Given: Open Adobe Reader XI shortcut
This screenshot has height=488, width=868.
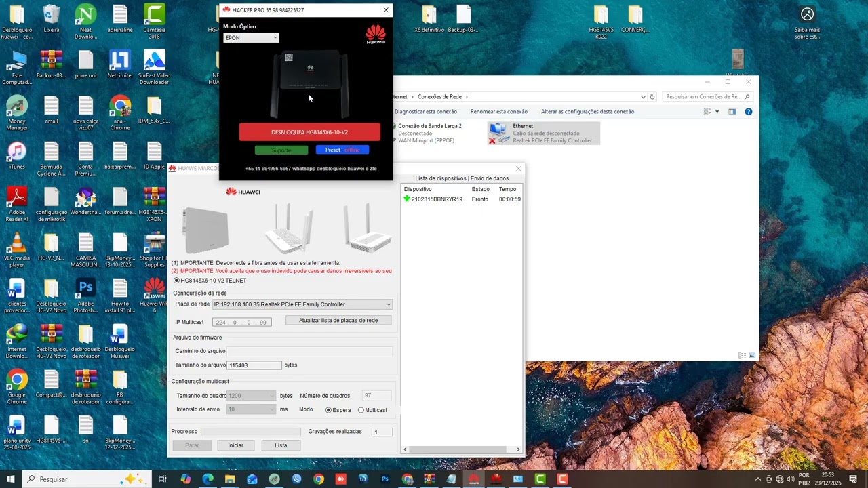Looking at the screenshot, I should (17, 203).
